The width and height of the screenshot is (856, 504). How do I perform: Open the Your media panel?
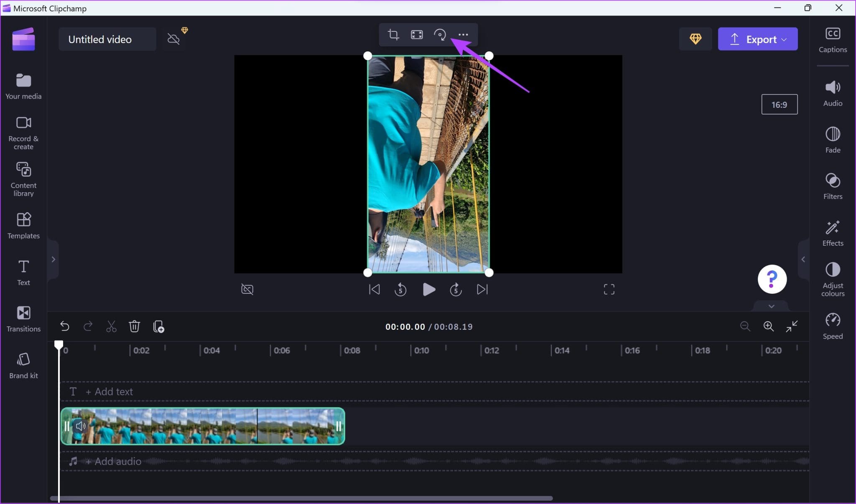coord(23,87)
